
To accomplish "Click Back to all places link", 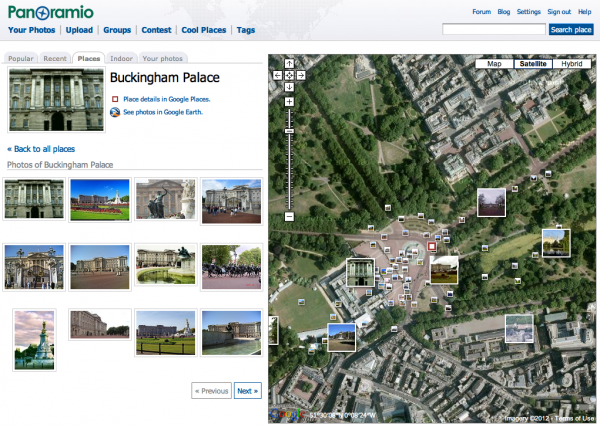I will 39,148.
